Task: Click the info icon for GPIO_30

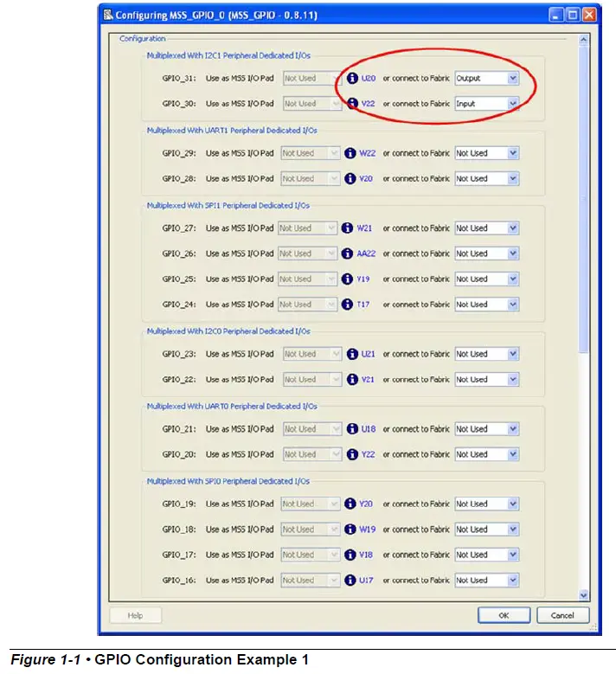Action: [x=352, y=104]
